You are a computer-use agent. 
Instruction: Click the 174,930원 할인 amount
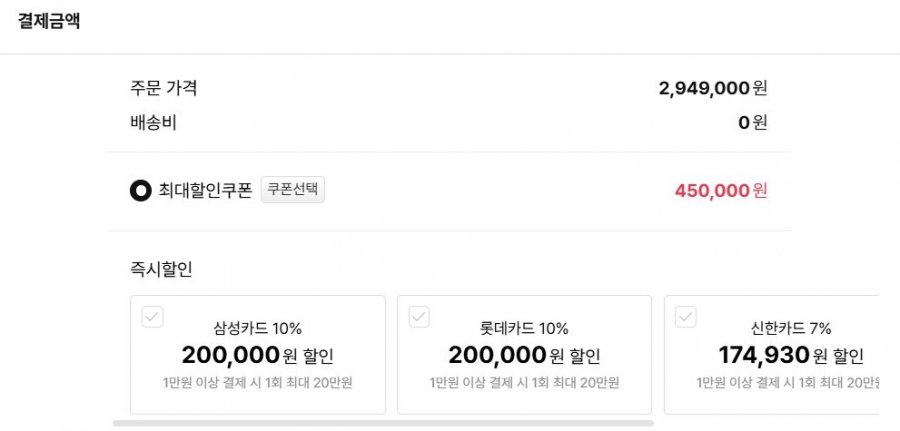click(x=790, y=355)
